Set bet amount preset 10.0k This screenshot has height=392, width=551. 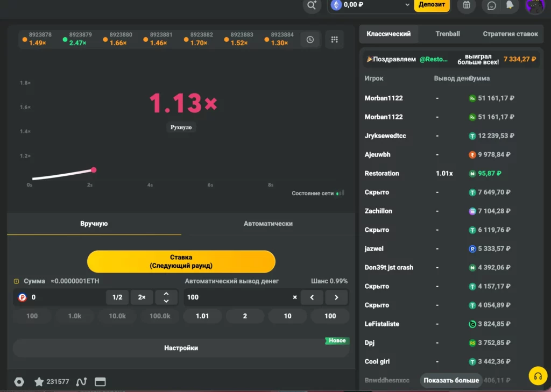coord(117,316)
